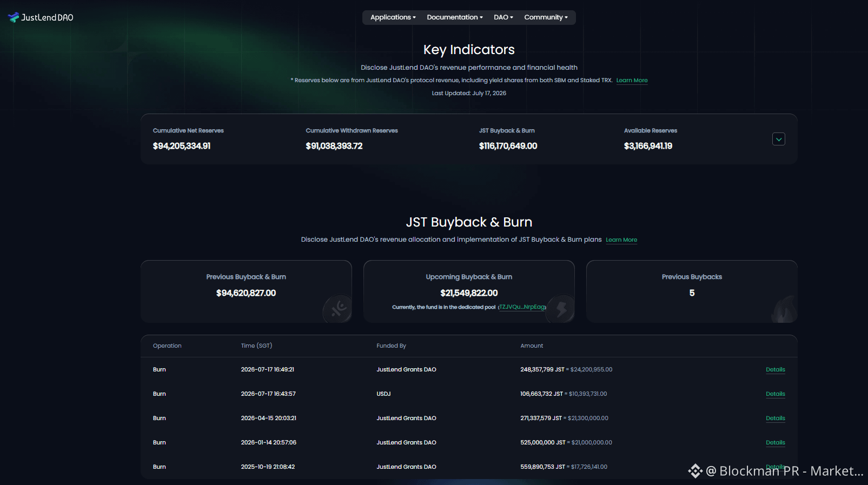Screen dimensions: 868x485
Task: Select Cumulative Withdrawn Reserves value $91,038,393.72
Action: click(334, 146)
